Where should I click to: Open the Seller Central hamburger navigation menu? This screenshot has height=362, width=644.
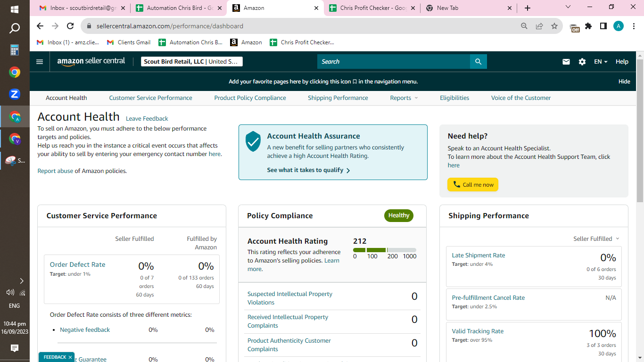click(x=40, y=62)
